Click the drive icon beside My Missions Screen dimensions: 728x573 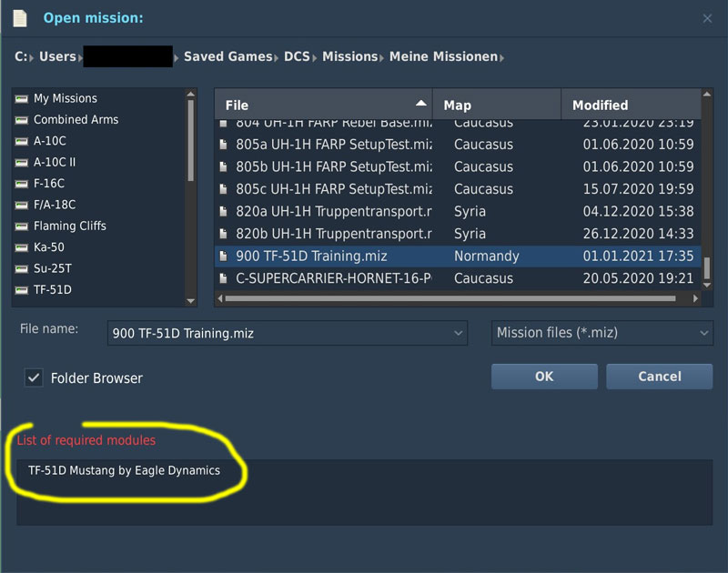pos(21,99)
